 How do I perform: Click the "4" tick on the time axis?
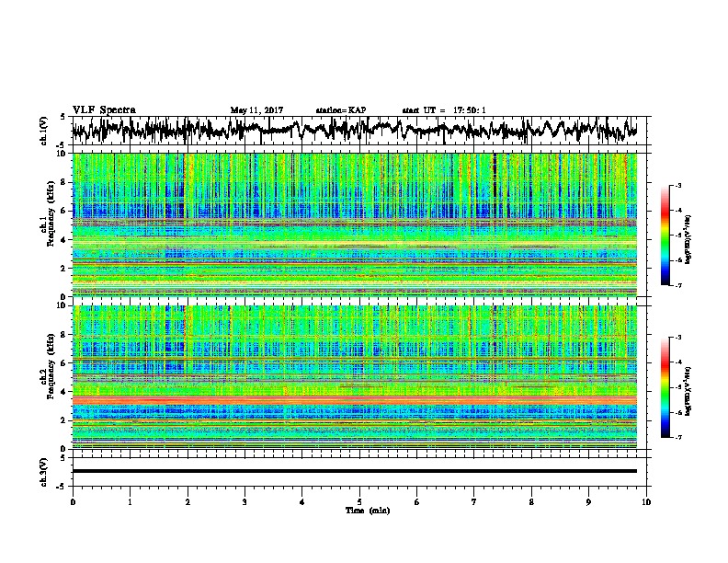click(x=302, y=502)
